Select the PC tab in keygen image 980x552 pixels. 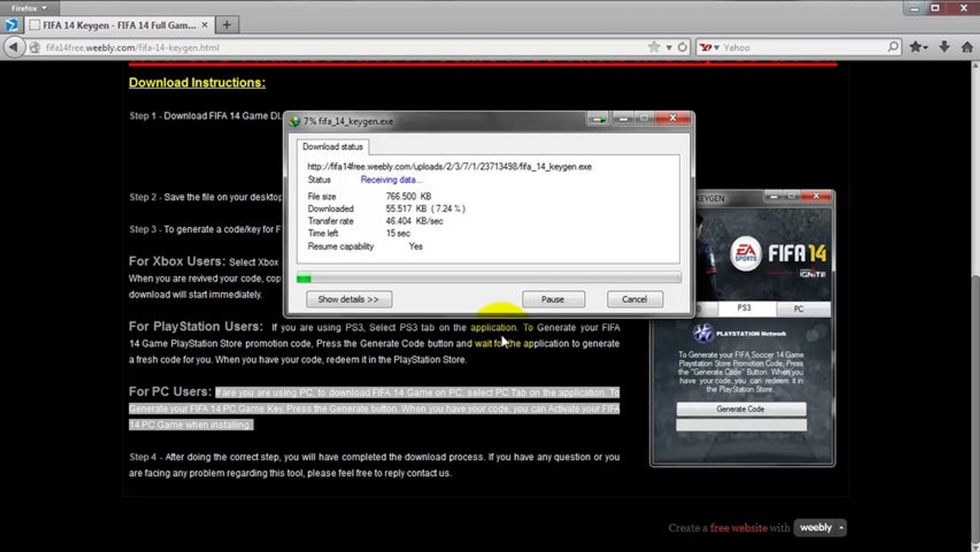(799, 309)
